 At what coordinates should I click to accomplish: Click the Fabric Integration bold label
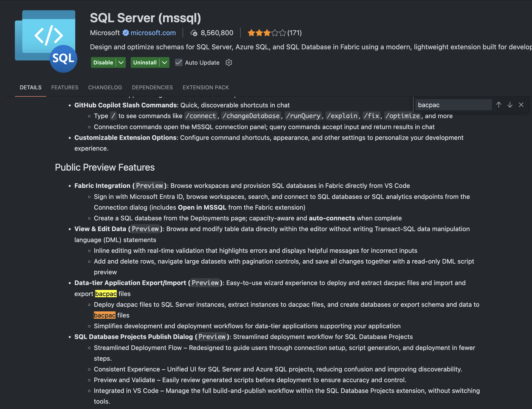(x=102, y=186)
